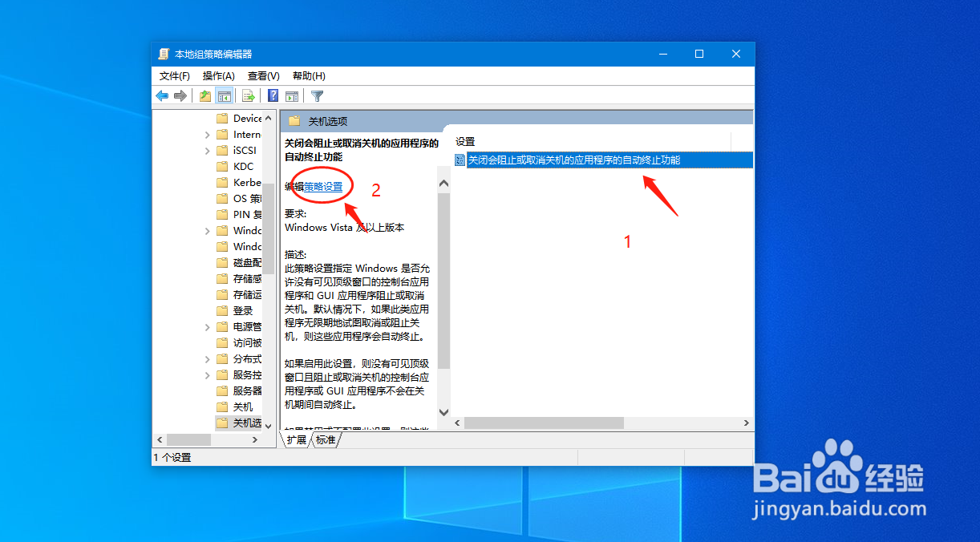This screenshot has width=980, height=542.
Task: Click description pane scroll-up arrow
Action: click(x=444, y=184)
